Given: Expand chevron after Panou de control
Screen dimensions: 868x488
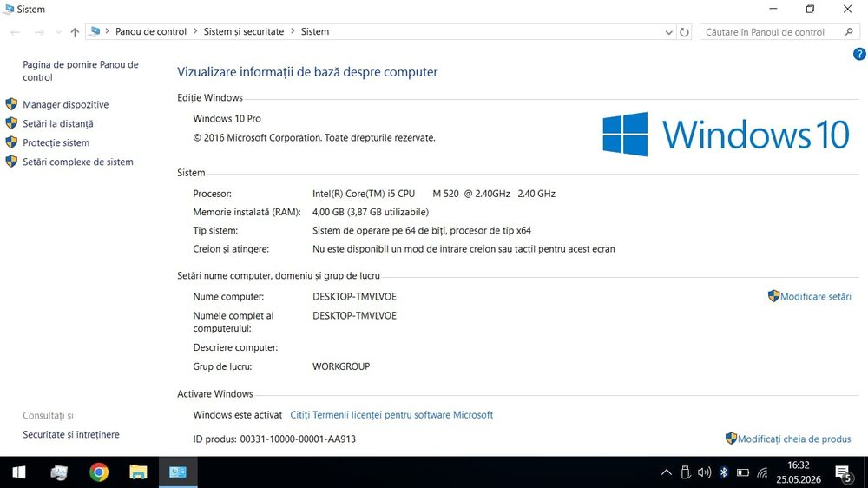Looking at the screenshot, I should tap(195, 31).
